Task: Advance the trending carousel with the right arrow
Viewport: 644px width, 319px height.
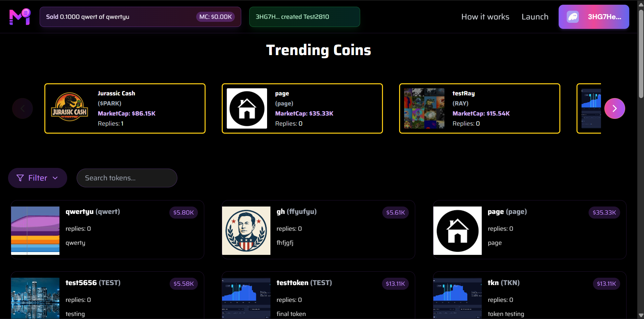Action: click(x=614, y=108)
